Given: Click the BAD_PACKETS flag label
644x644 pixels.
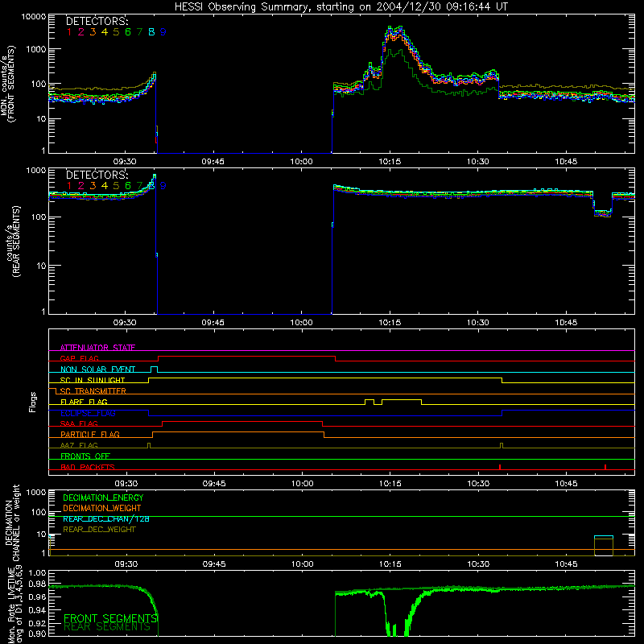Looking at the screenshot, I should click(x=88, y=467).
